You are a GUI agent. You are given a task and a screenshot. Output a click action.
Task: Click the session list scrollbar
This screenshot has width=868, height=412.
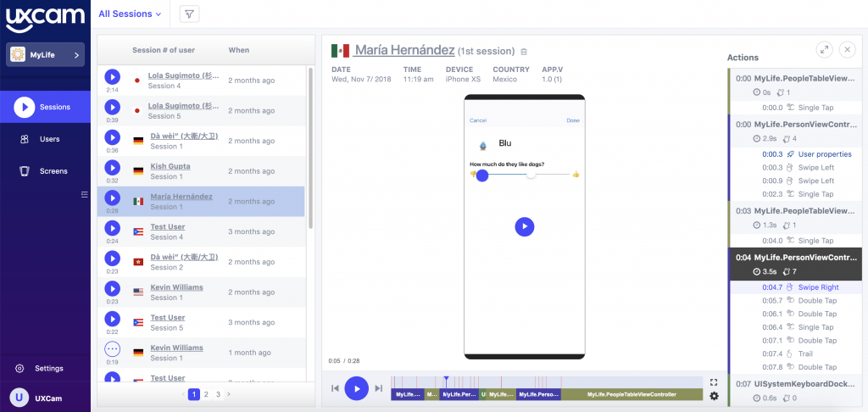[310, 148]
